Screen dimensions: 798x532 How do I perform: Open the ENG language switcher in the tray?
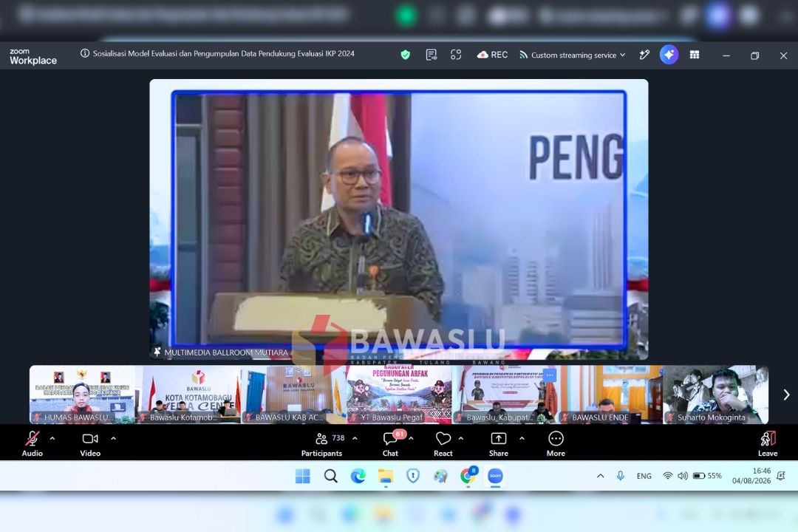(644, 476)
